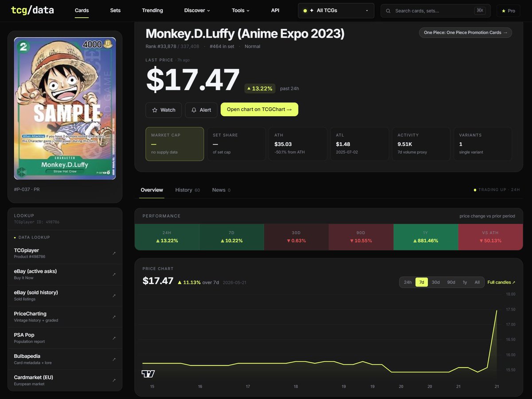Expand the Tools dropdown menu
Viewport: 532px width, 399px height.
241,10
